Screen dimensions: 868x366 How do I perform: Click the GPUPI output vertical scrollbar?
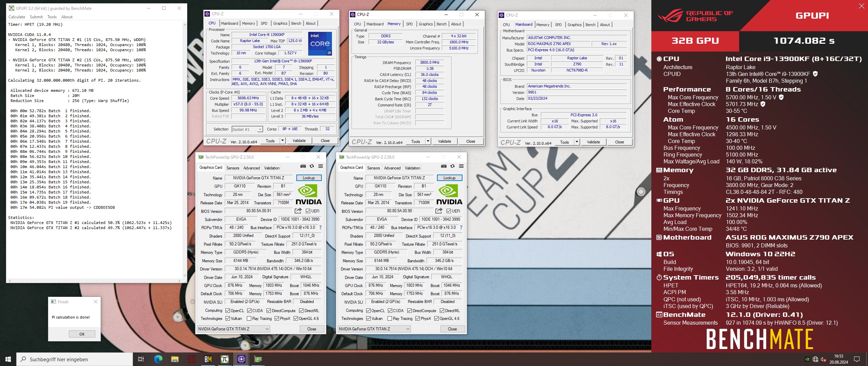tap(185, 150)
